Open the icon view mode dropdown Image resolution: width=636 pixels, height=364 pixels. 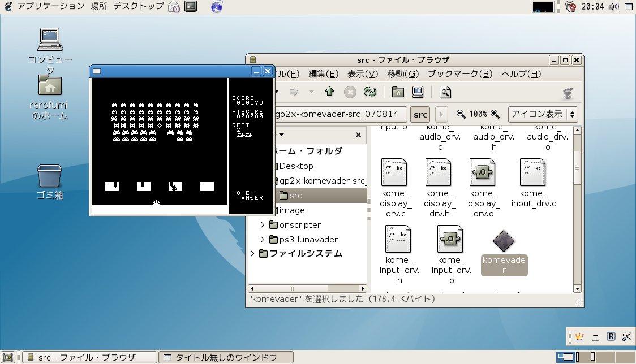(543, 114)
